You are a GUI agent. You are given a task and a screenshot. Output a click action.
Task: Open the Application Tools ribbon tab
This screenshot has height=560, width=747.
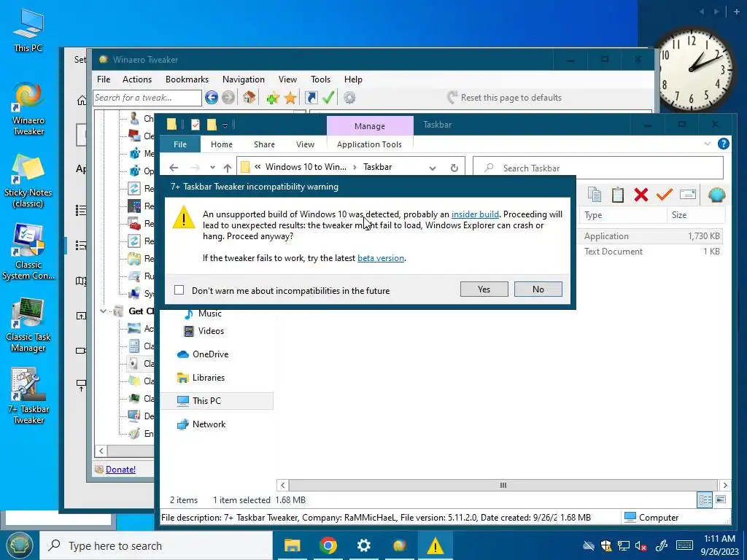[x=369, y=144]
